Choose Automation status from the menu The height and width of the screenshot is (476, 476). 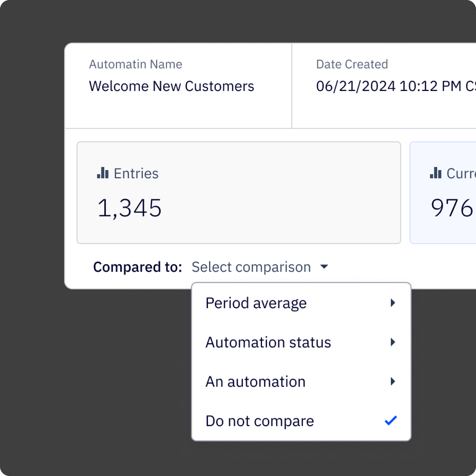coord(268,342)
